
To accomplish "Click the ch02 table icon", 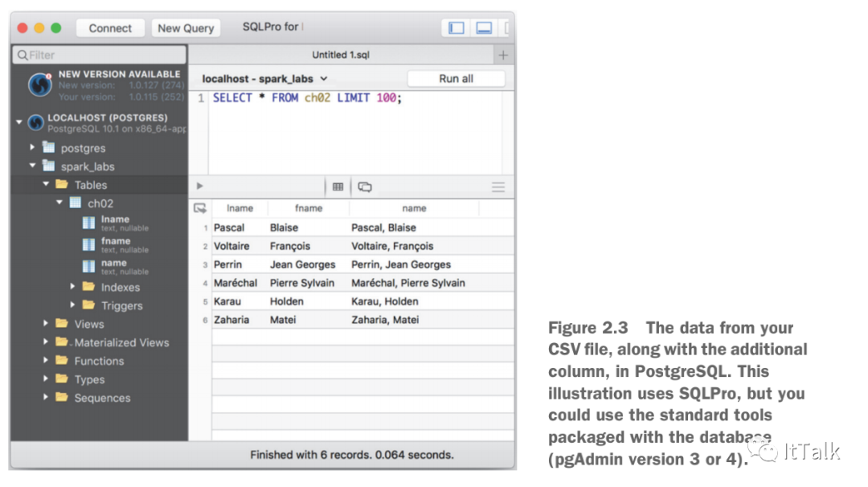I will 76,203.
